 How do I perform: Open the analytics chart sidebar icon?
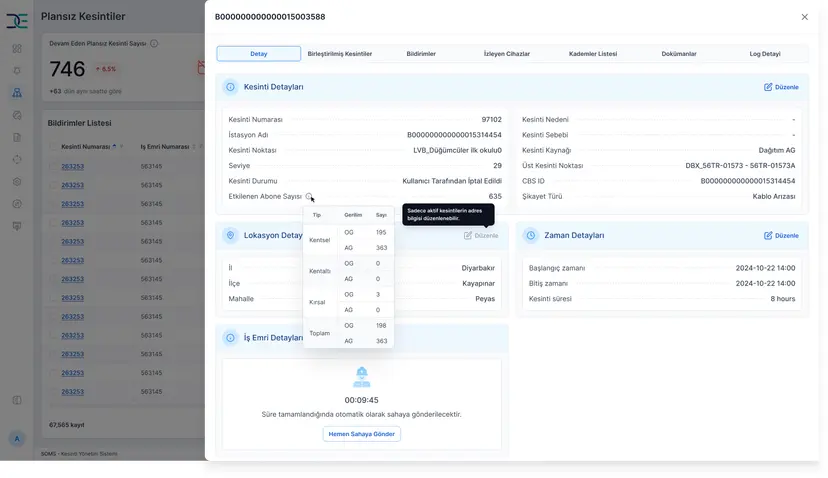(17, 115)
